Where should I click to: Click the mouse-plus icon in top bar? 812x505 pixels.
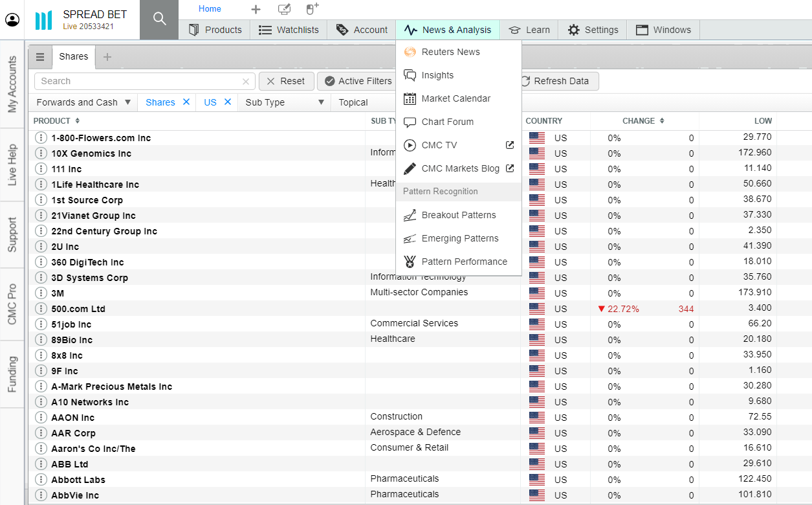pyautogui.click(x=312, y=8)
